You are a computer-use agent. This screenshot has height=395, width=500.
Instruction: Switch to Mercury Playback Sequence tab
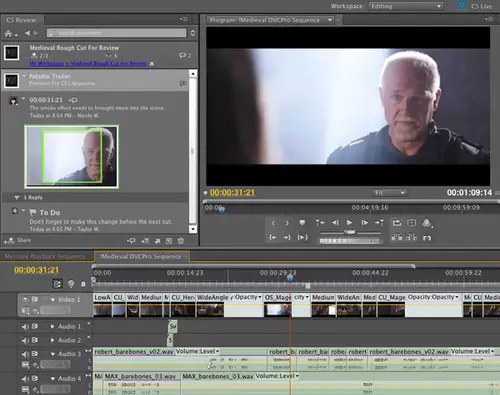click(x=45, y=256)
